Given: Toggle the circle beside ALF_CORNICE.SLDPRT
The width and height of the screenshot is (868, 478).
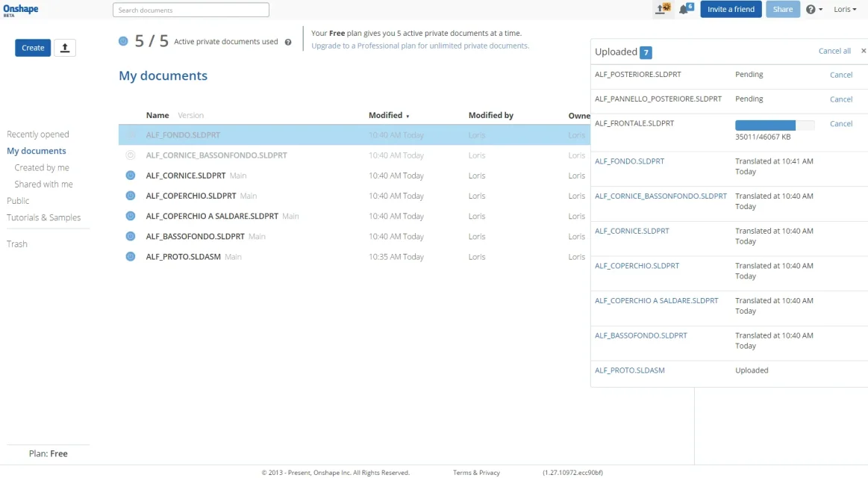Looking at the screenshot, I should (131, 176).
